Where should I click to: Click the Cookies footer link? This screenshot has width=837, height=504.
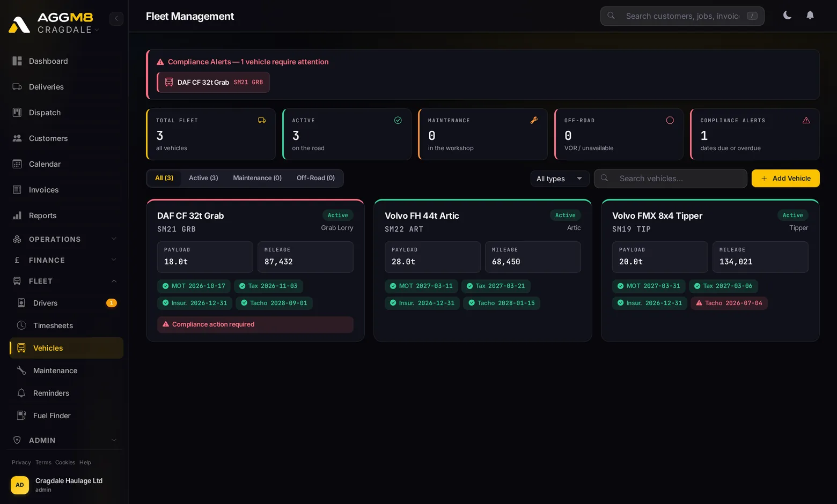click(65, 463)
